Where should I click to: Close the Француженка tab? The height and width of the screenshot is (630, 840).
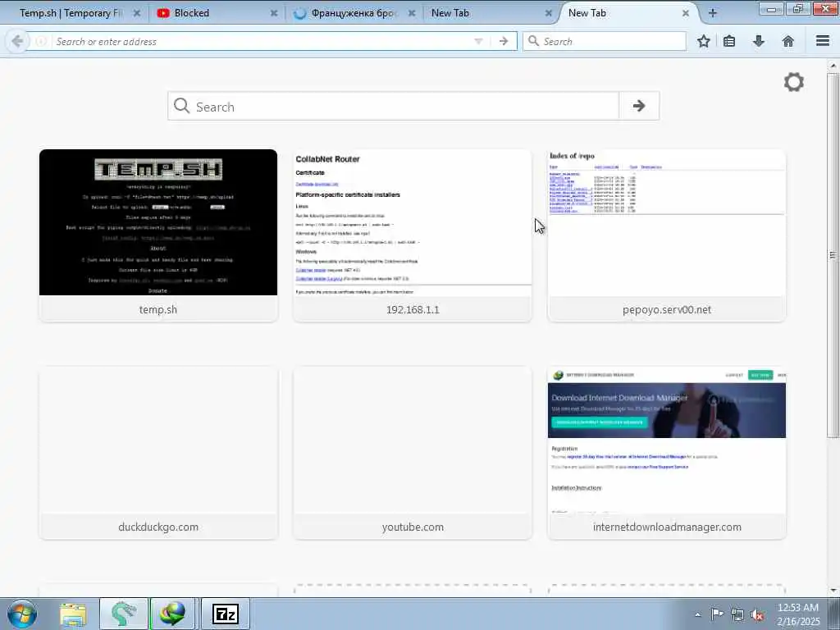point(412,13)
